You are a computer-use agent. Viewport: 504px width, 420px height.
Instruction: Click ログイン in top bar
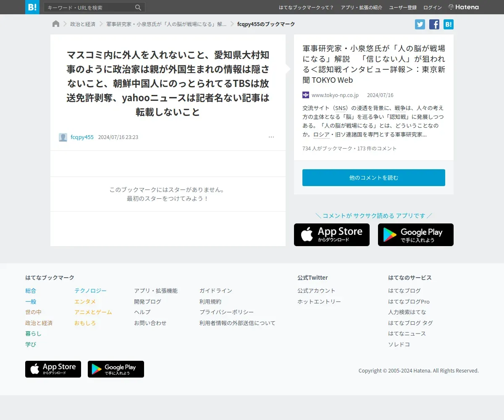point(433,8)
